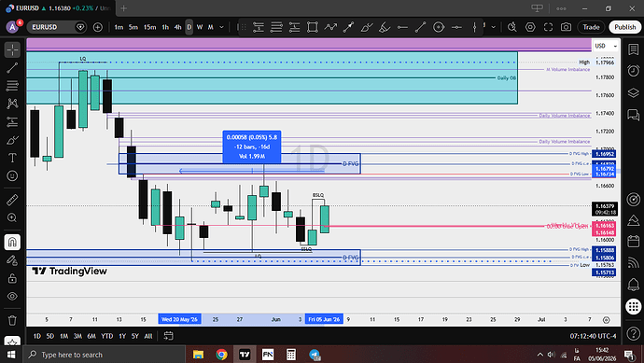Open the USD currency dropdown
The height and width of the screenshot is (363, 644).
tap(607, 46)
